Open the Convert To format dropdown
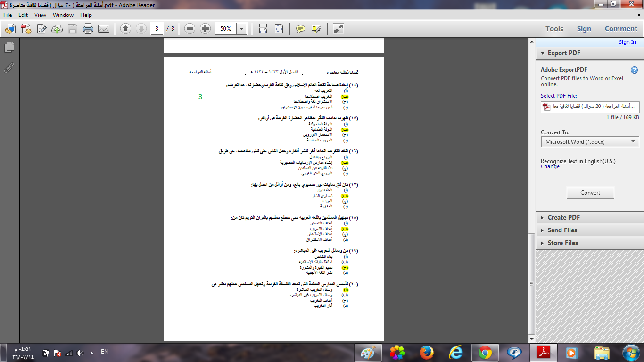Screen dimensions: 644x362 (590, 141)
